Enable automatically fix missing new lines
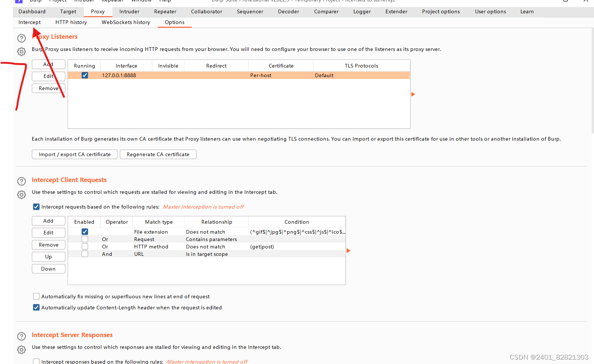 pos(36,296)
